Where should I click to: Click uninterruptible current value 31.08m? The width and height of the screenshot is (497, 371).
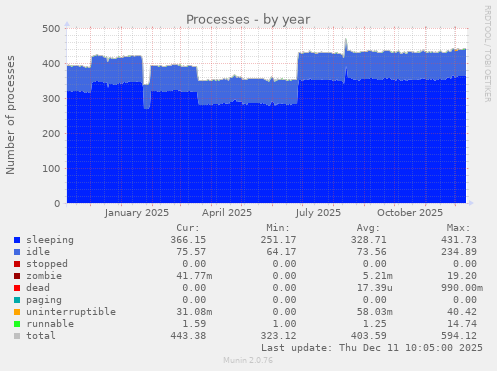[194, 312]
